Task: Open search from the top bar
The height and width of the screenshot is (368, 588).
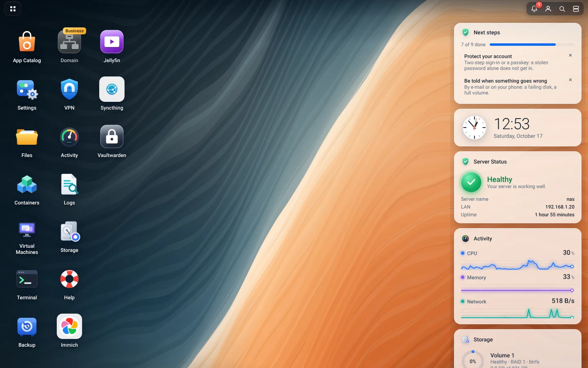Action: [562, 9]
